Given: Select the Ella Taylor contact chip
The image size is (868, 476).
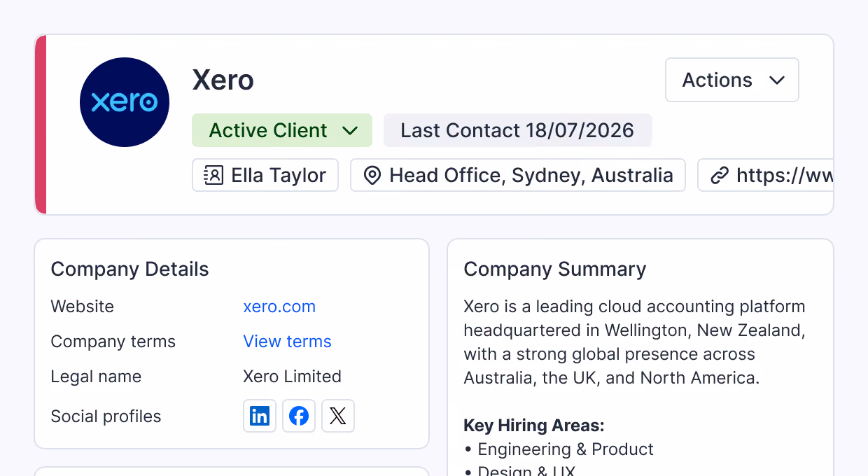Looking at the screenshot, I should [x=265, y=175].
